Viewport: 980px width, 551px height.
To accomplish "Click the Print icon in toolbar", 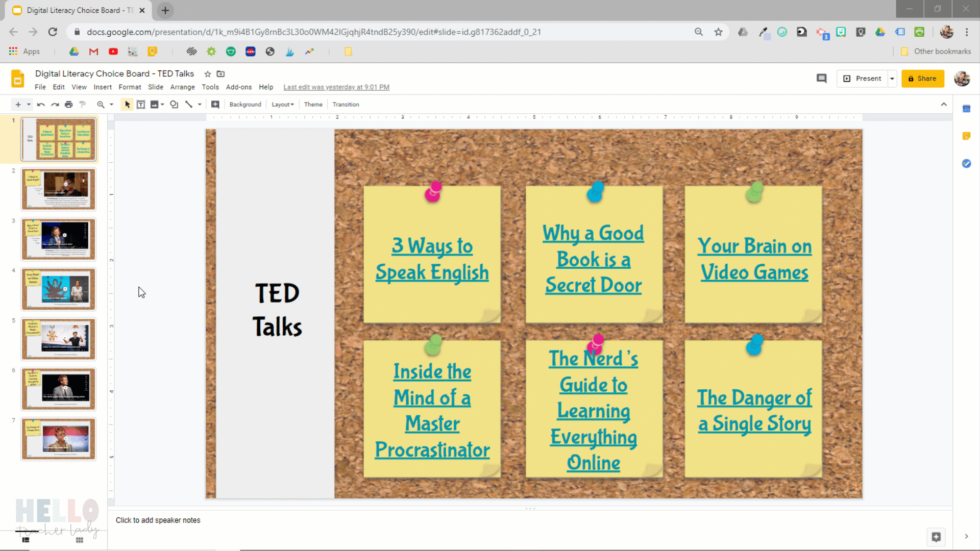I will (x=68, y=104).
